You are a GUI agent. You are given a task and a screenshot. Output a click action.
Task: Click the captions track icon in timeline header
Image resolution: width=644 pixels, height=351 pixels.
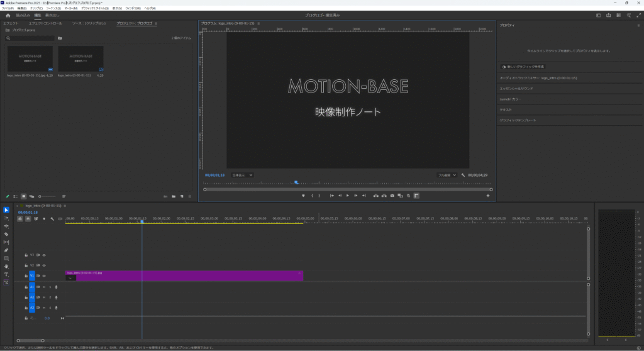pos(60,219)
